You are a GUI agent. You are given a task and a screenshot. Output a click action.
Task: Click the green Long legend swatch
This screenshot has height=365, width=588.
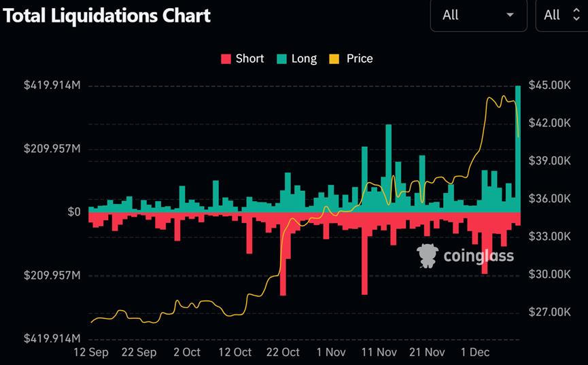pyautogui.click(x=281, y=59)
